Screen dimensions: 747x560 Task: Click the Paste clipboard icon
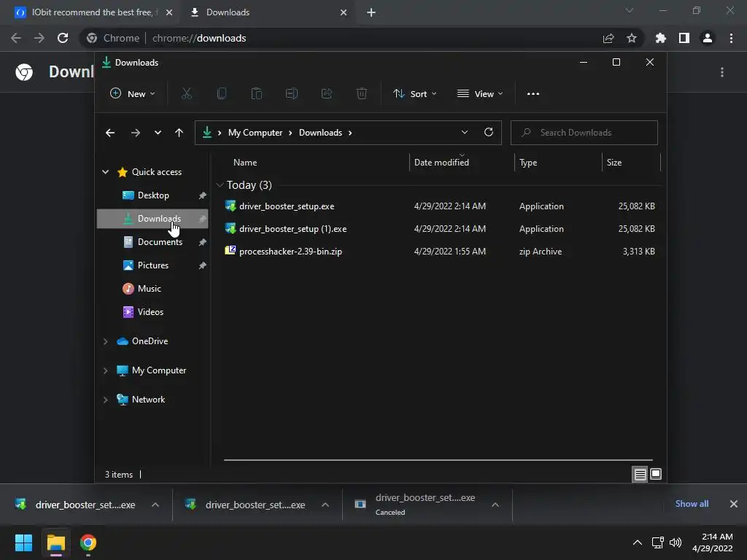[x=256, y=94]
